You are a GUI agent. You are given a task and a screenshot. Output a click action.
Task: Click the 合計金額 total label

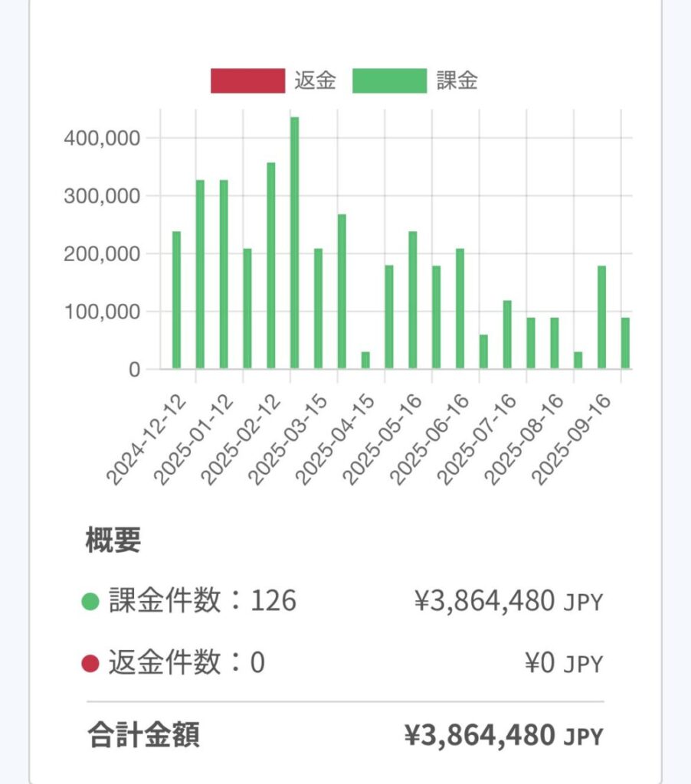(x=143, y=736)
